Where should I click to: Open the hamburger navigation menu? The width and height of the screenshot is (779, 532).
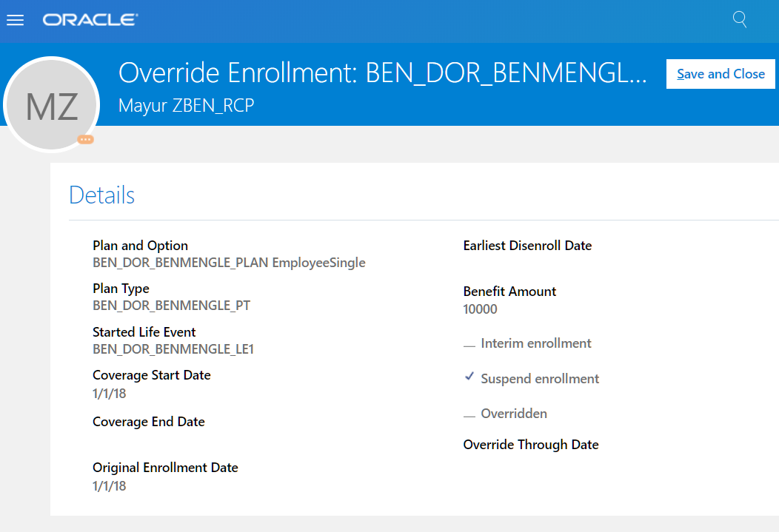tap(15, 20)
